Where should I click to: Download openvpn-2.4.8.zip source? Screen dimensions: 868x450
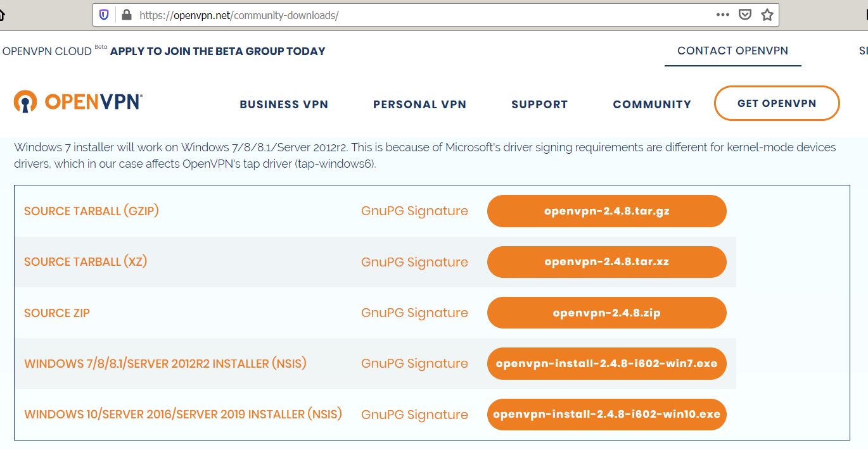[x=607, y=313]
